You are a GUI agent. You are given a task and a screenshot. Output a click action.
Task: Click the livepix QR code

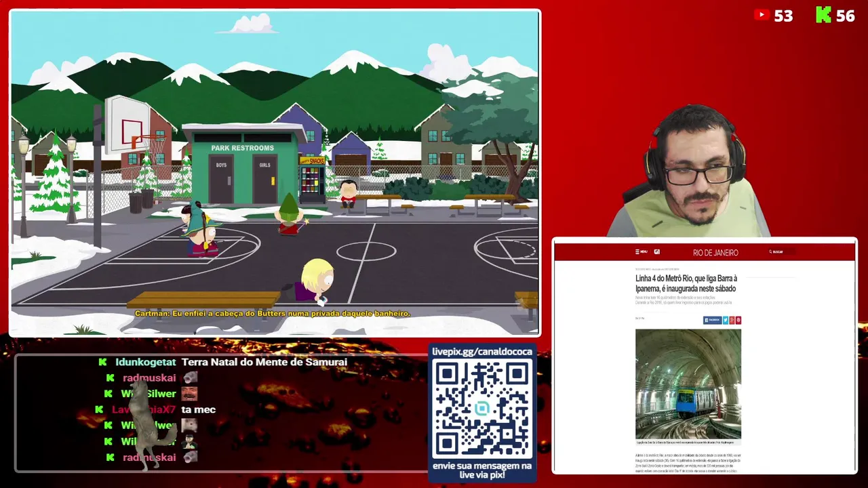[x=482, y=409]
